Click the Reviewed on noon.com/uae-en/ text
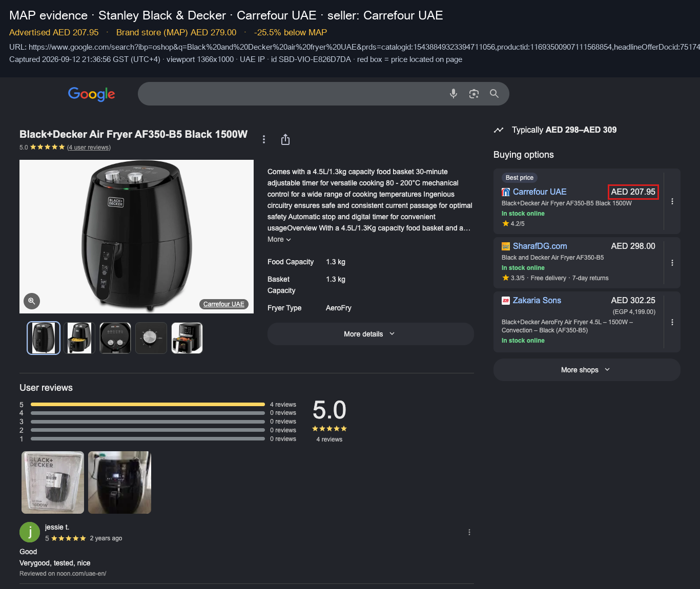700x589 pixels. point(63,574)
